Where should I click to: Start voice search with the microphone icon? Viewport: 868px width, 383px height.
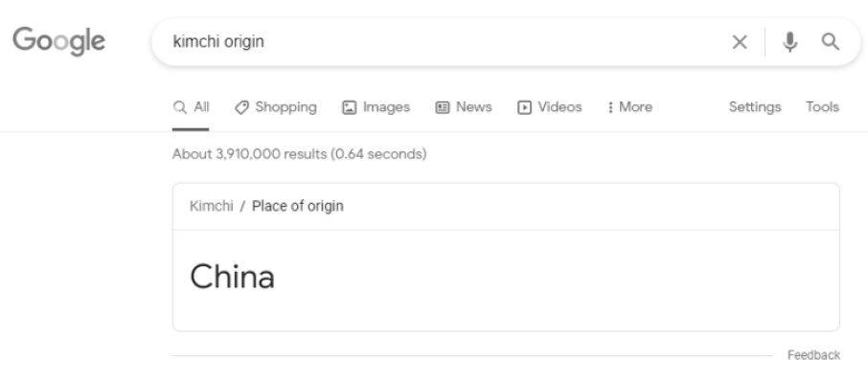pos(791,42)
